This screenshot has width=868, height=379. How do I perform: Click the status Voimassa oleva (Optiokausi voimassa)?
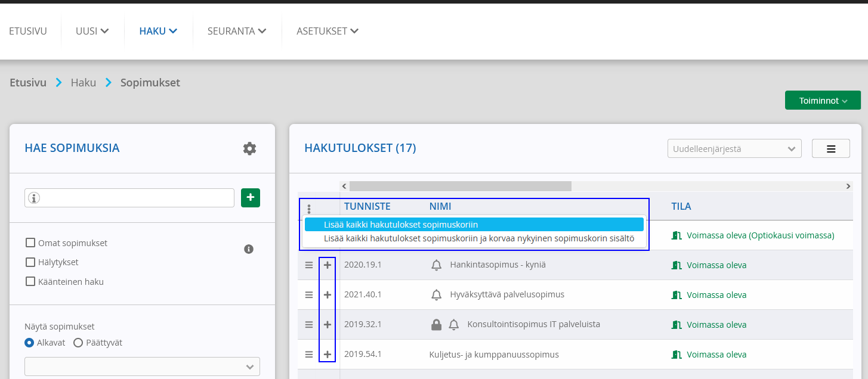pyautogui.click(x=761, y=235)
